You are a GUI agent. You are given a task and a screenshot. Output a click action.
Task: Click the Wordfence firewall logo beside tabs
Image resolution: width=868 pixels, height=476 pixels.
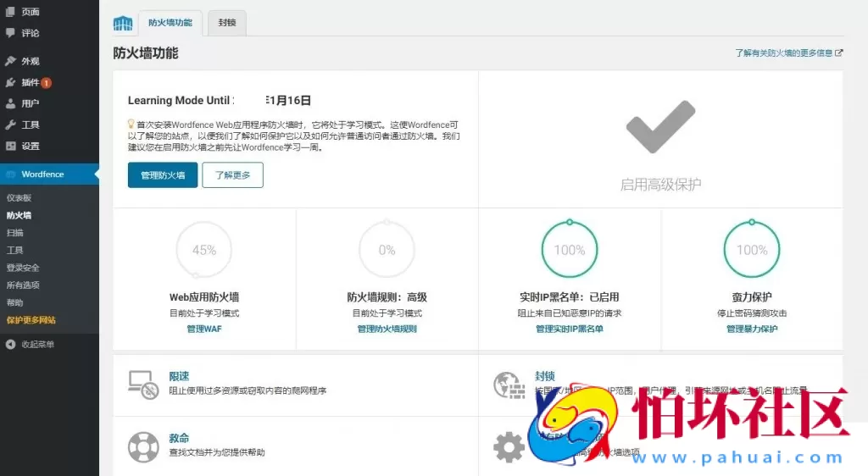(123, 23)
